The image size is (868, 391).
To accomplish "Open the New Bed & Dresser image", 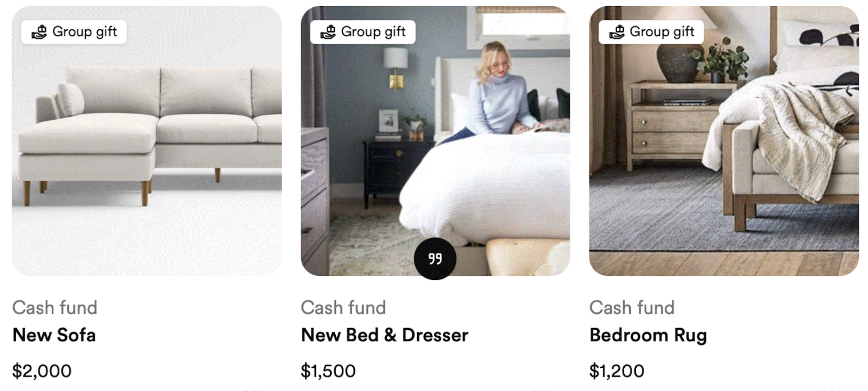I will tap(435, 141).
